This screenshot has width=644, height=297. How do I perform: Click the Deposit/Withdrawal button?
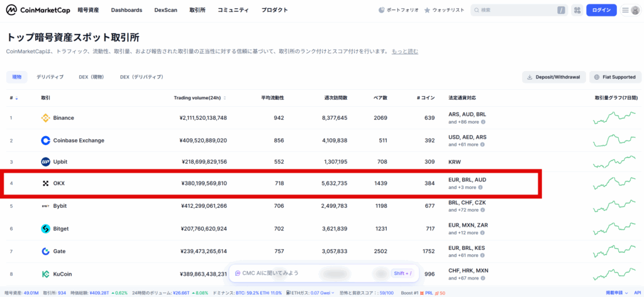(553, 77)
